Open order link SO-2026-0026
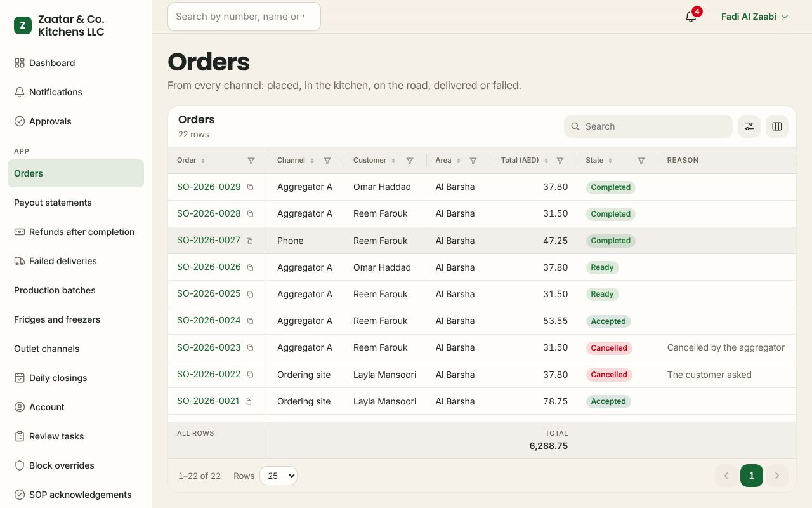The height and width of the screenshot is (508, 812). (209, 267)
